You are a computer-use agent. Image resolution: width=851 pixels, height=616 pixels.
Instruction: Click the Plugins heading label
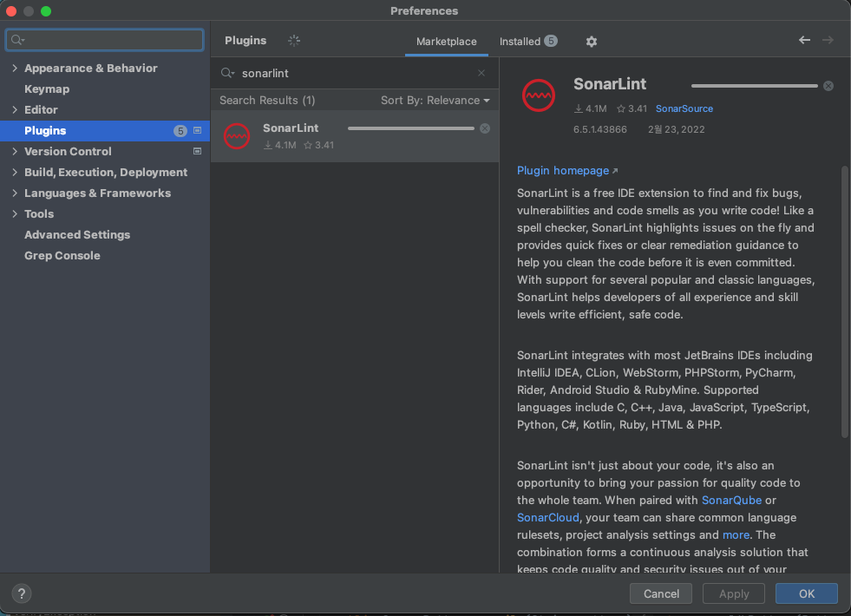tap(245, 41)
